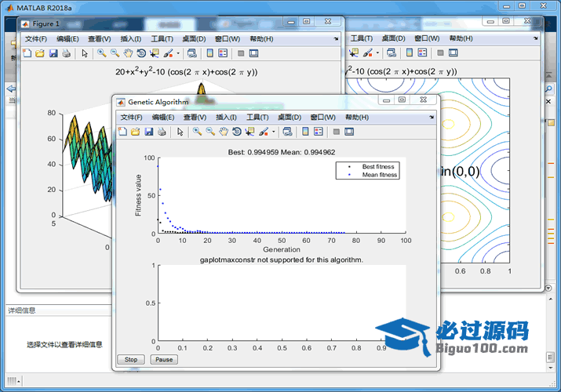Click dock arrow at Genetic Algorithm menu bar right
The width and height of the screenshot is (561, 392).
click(430, 117)
